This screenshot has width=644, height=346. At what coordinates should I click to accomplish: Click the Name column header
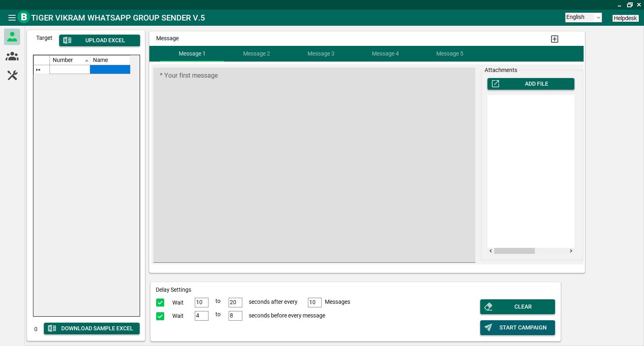pos(110,60)
